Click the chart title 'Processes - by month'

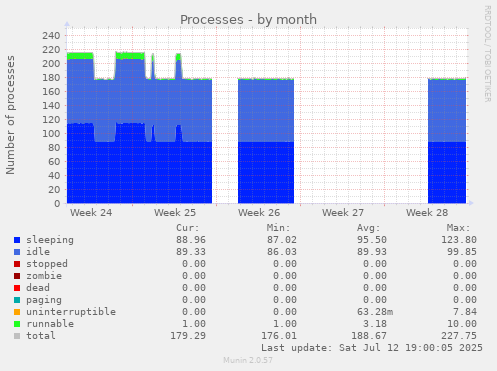click(x=248, y=20)
